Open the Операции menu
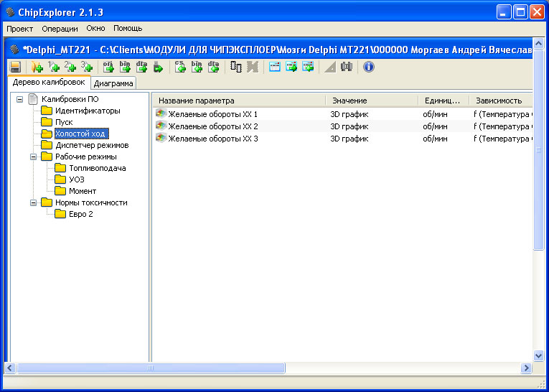This screenshot has height=392, width=549. (x=60, y=29)
